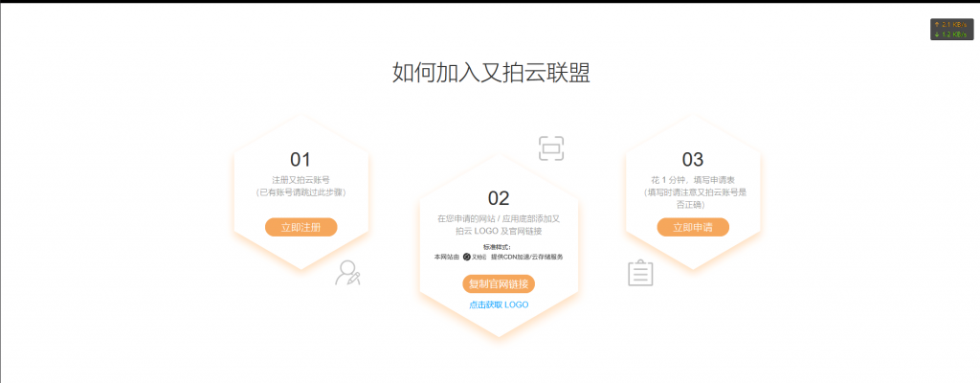Click the 又拍云 logo in the standard style sample
Screen dimensions: 980x383
(x=476, y=257)
